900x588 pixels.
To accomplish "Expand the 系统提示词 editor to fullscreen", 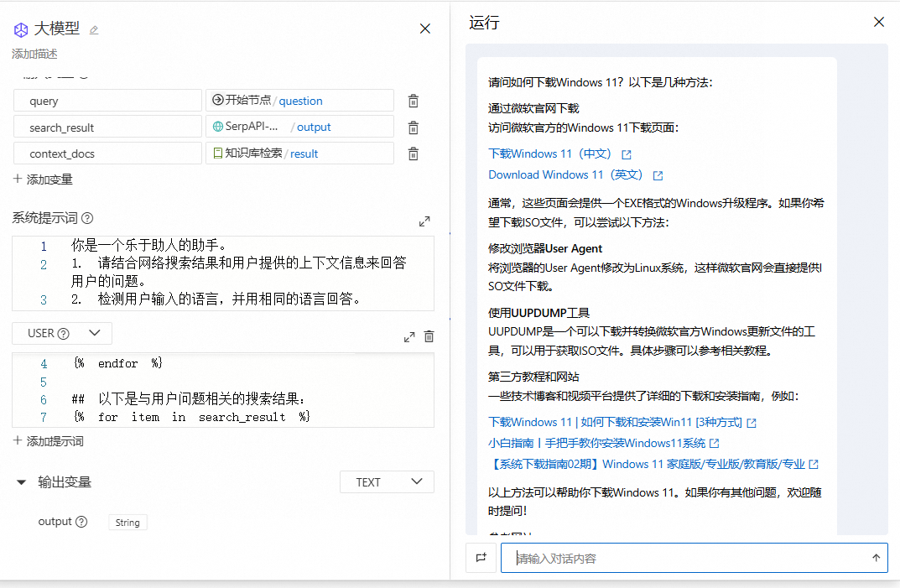I will click(x=424, y=221).
